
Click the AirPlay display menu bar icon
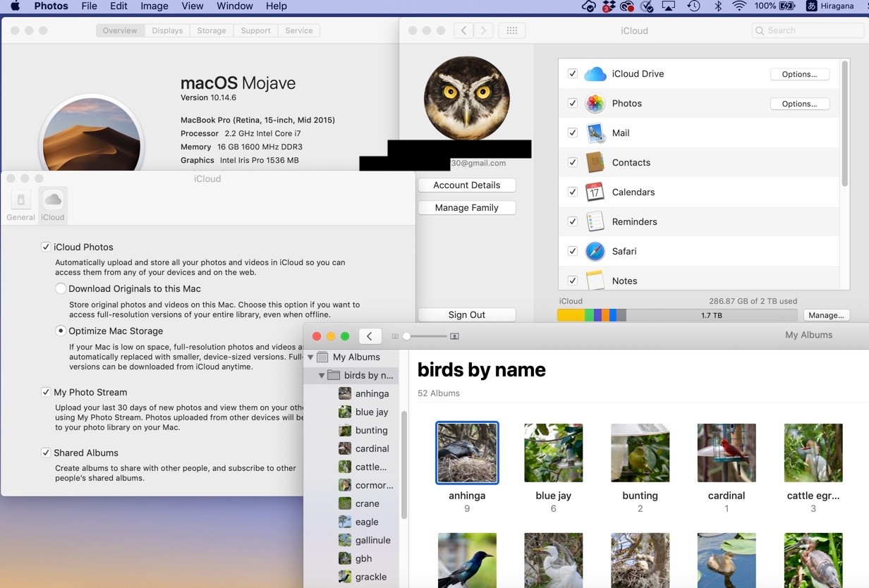point(669,6)
